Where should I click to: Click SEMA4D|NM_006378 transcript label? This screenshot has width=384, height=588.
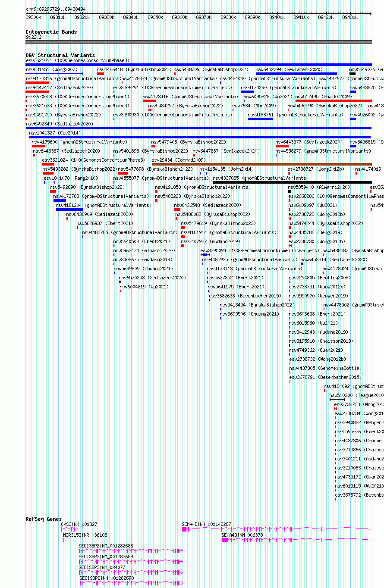pyautogui.click(x=242, y=535)
